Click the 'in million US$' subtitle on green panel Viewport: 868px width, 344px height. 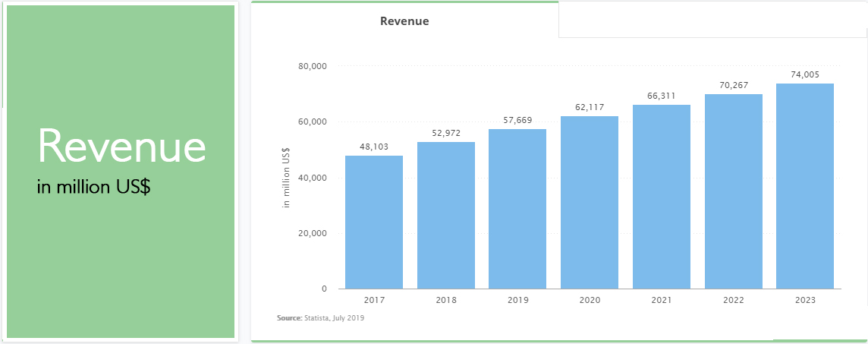pos(93,188)
